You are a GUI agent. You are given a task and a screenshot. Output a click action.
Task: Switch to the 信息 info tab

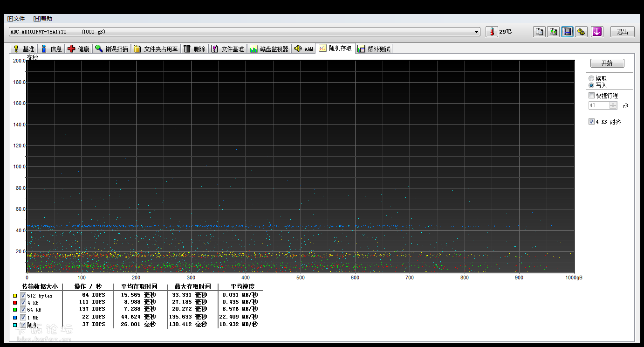coord(51,49)
